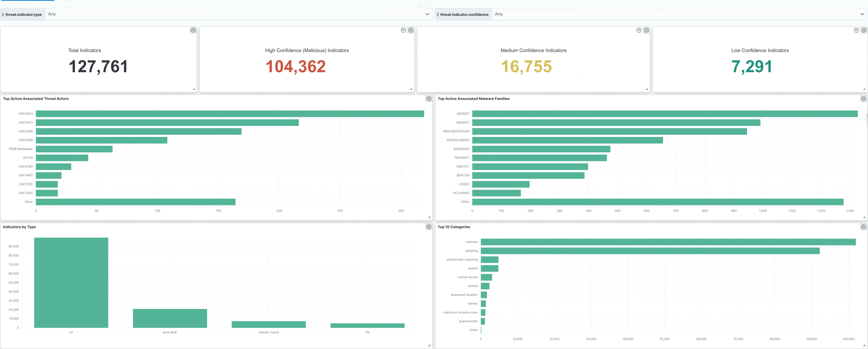Click the filter icon on Low Confidence Indicators panel
The height and width of the screenshot is (349, 868).
coord(856,30)
